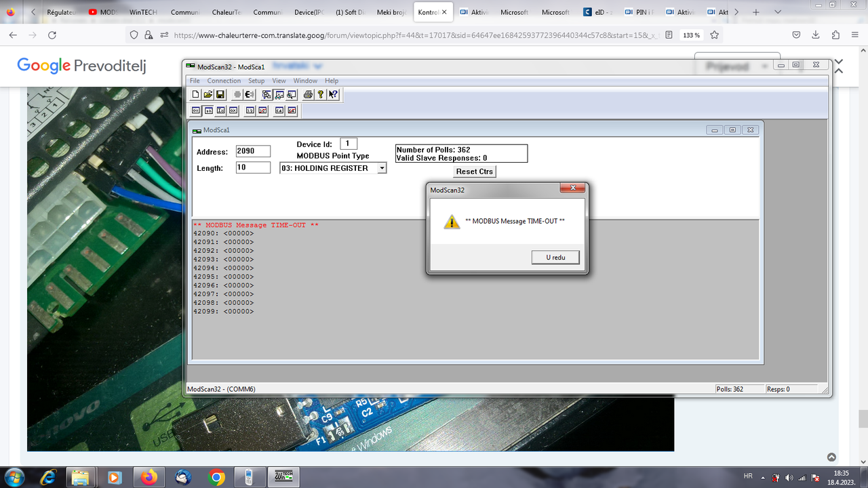Click Firefox back navigation arrow
The width and height of the screenshot is (868, 488).
pyautogui.click(x=13, y=35)
